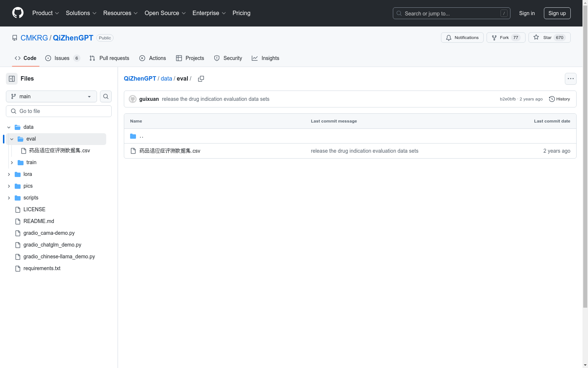Open the CMKRG organization link
Image resolution: width=588 pixels, height=368 pixels.
coord(34,38)
